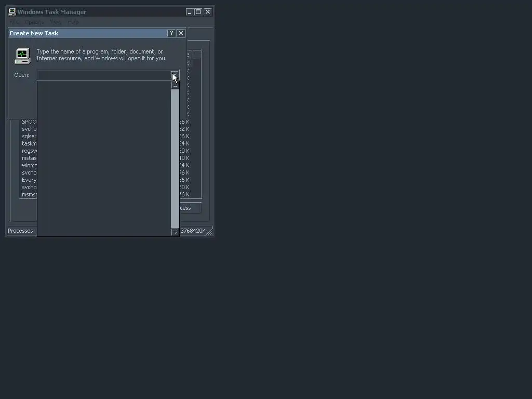Click the dropdown list scroll up arrow
This screenshot has height=399, width=532.
point(175,85)
